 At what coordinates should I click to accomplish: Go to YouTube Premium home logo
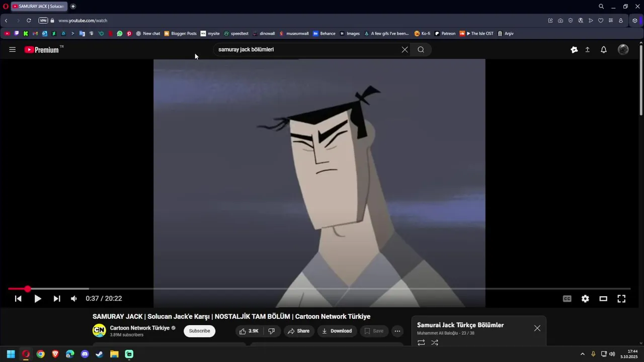click(x=42, y=50)
